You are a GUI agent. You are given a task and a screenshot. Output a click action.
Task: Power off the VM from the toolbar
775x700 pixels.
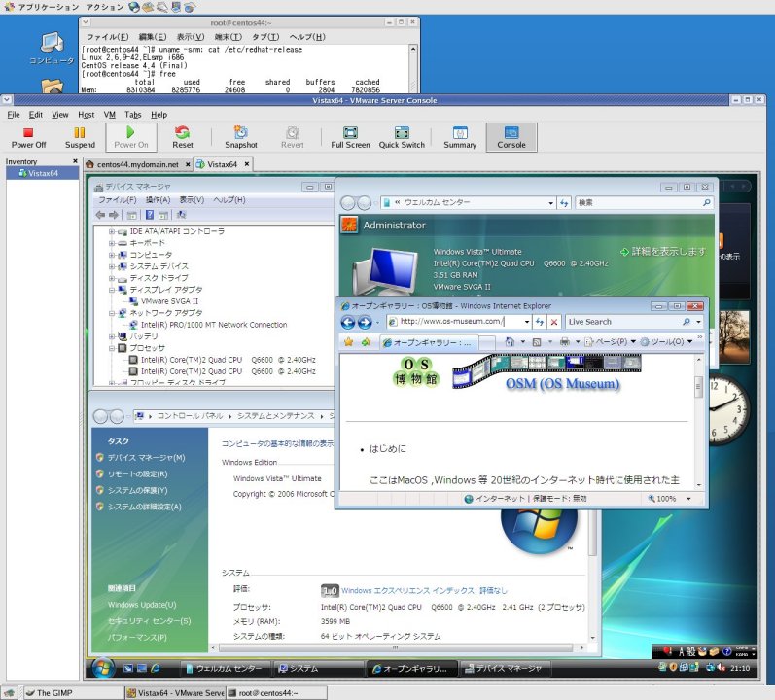28,137
